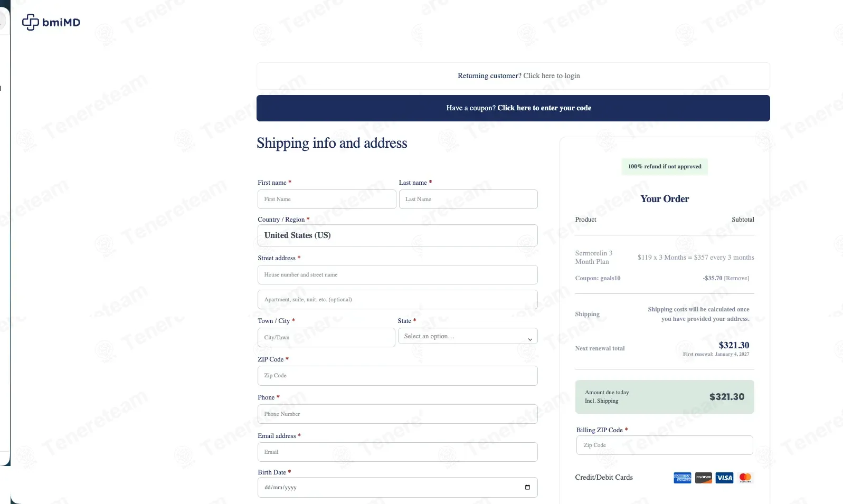Image resolution: width=843 pixels, height=504 pixels.
Task: Click the 'Credit/Debit Cards' label
Action: pos(604,477)
